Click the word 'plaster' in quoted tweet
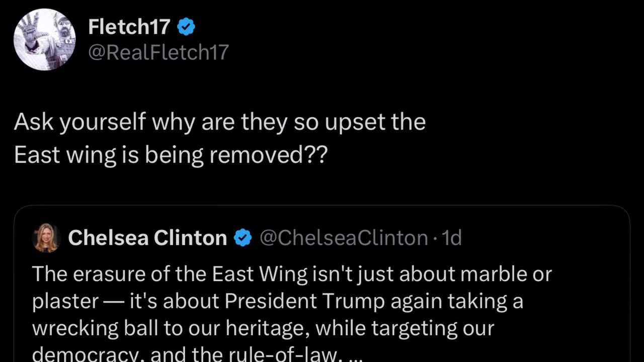Image resolution: width=644 pixels, height=362 pixels. pyautogui.click(x=65, y=301)
